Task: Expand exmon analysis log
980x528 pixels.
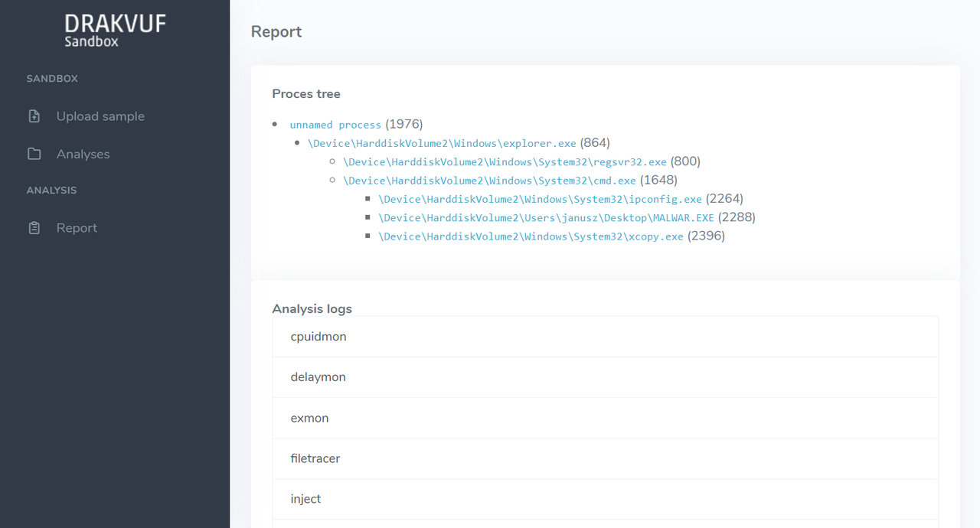Action: point(605,418)
